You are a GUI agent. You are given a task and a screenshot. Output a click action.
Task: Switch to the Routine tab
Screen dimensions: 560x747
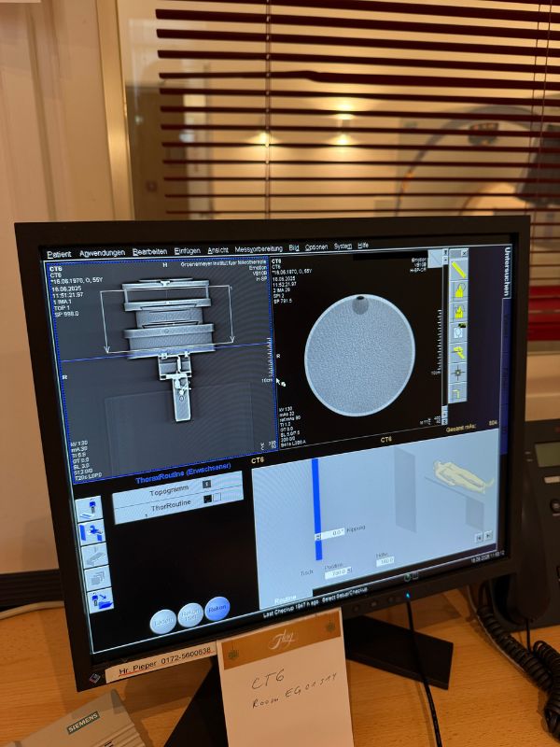point(285,599)
